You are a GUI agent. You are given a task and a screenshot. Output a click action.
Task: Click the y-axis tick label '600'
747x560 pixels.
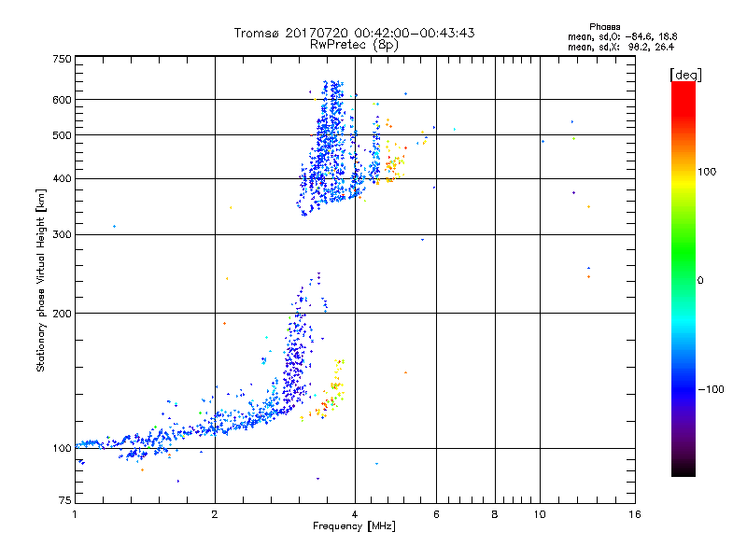pos(62,100)
